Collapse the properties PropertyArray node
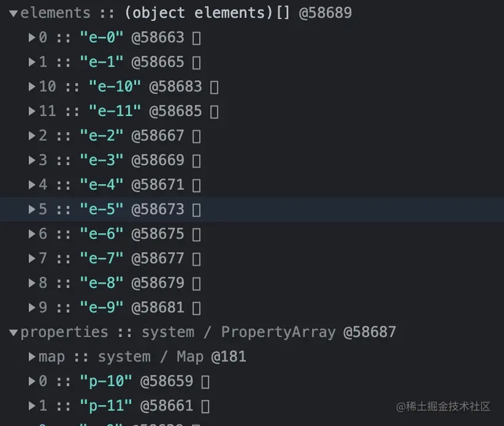 13,332
